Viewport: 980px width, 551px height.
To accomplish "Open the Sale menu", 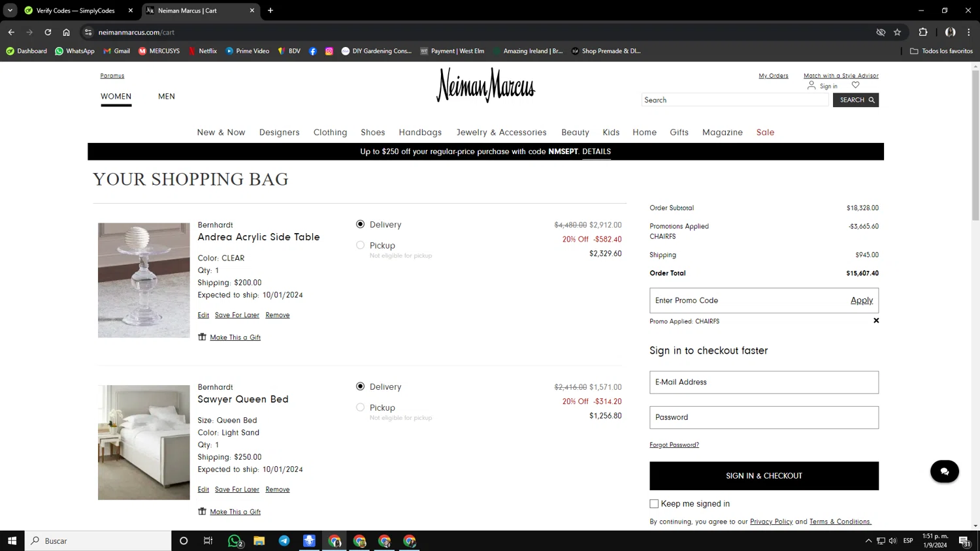I will click(765, 132).
